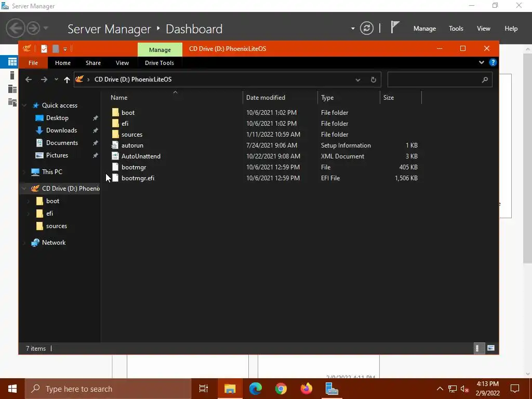The width and height of the screenshot is (532, 399).
Task: Launch Firefox from taskbar
Action: (307, 389)
